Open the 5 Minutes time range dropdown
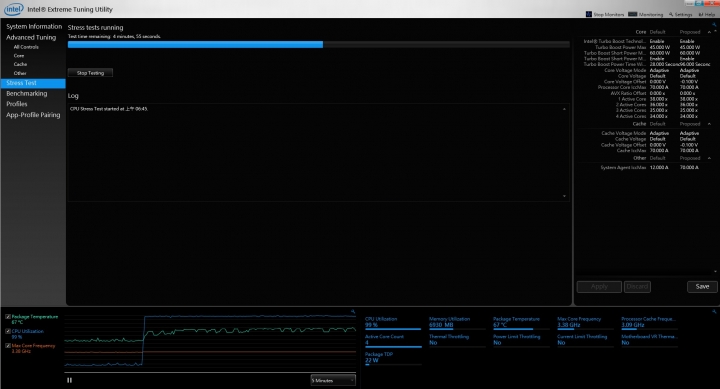720x389 pixels. pyautogui.click(x=333, y=380)
